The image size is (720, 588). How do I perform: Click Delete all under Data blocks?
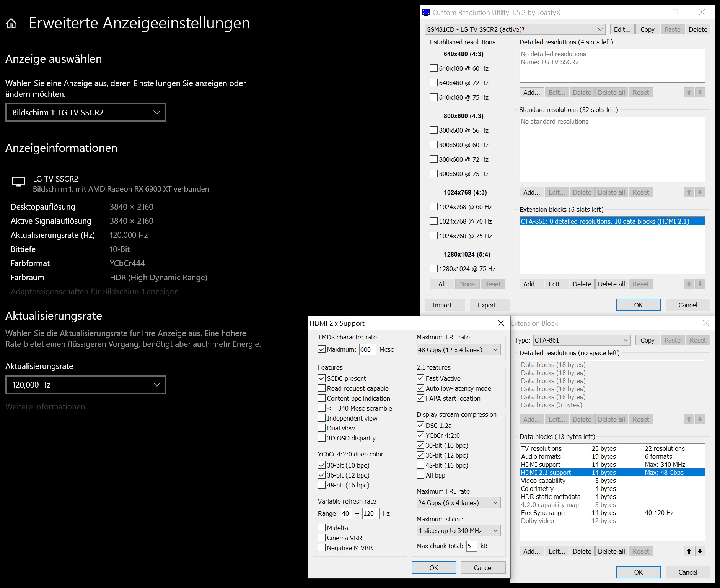click(611, 551)
